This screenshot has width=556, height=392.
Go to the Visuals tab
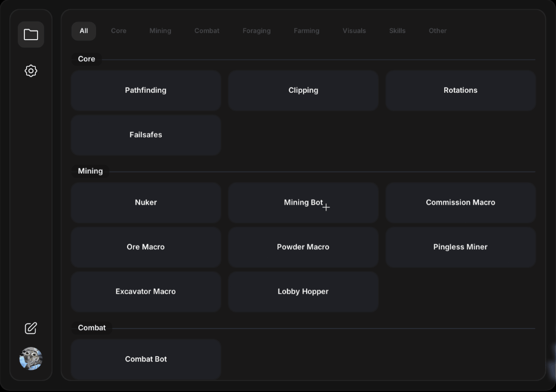(x=354, y=31)
